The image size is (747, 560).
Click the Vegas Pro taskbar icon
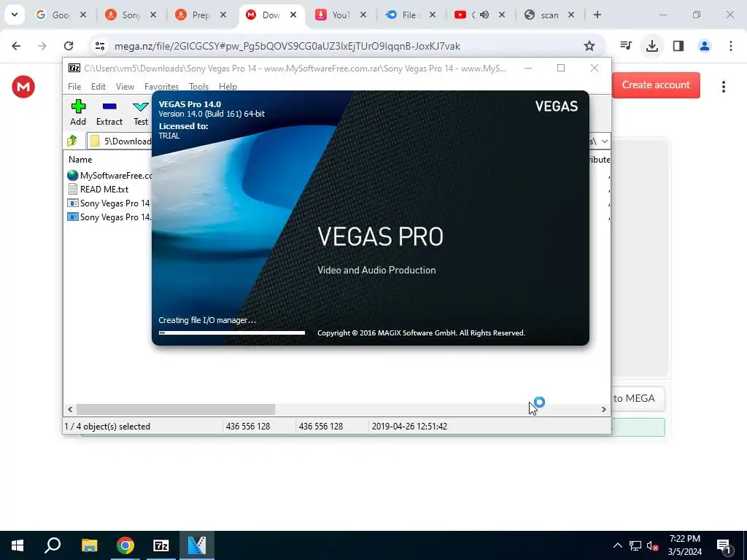(x=197, y=545)
